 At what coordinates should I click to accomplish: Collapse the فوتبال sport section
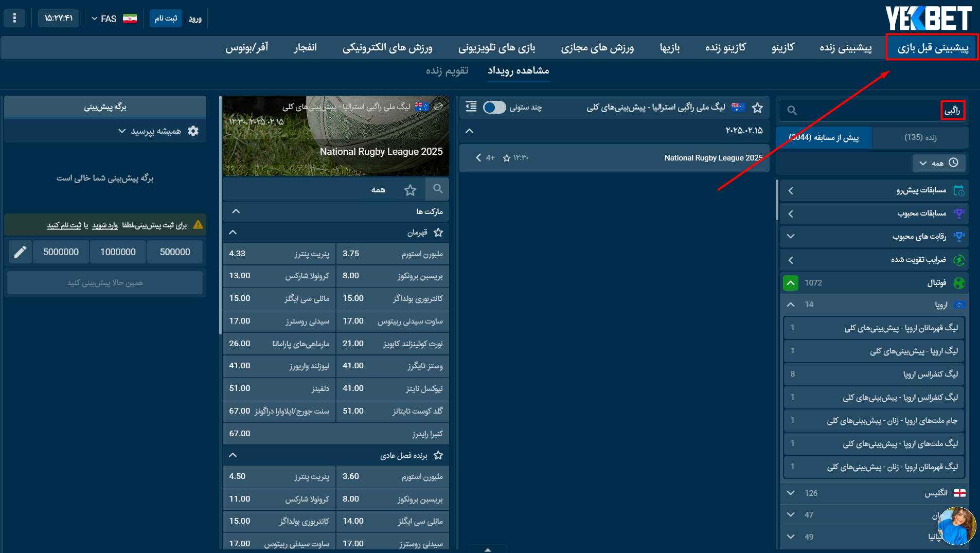tap(791, 283)
